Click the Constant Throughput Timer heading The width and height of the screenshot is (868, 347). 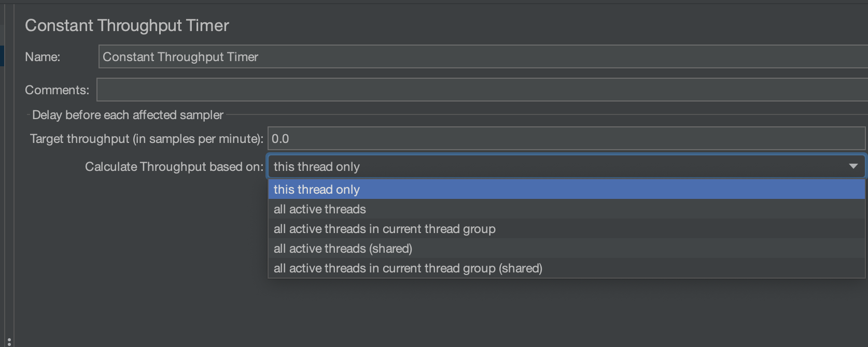[127, 25]
